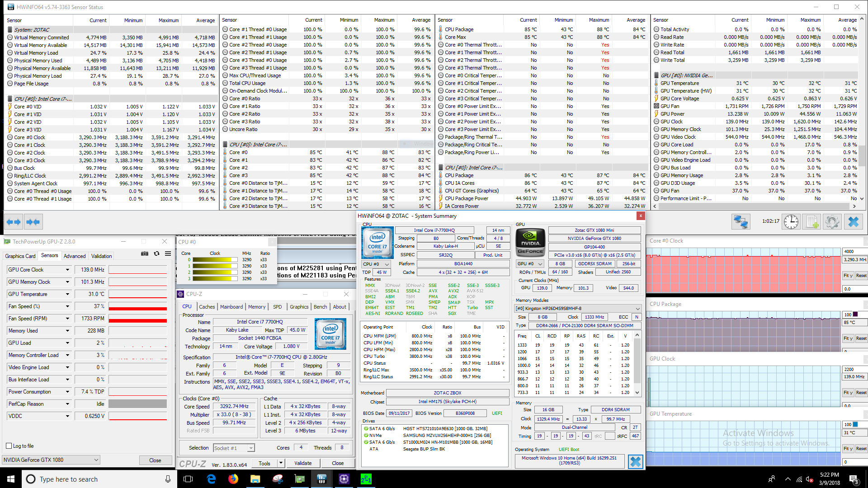868x488 pixels.
Task: Click Reset for Core #0 Clock graph
Action: coord(861,276)
